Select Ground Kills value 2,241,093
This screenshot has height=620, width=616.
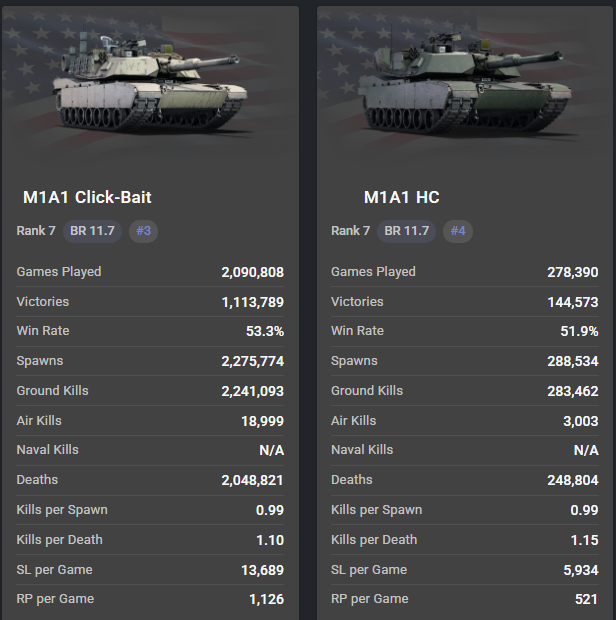coord(252,391)
